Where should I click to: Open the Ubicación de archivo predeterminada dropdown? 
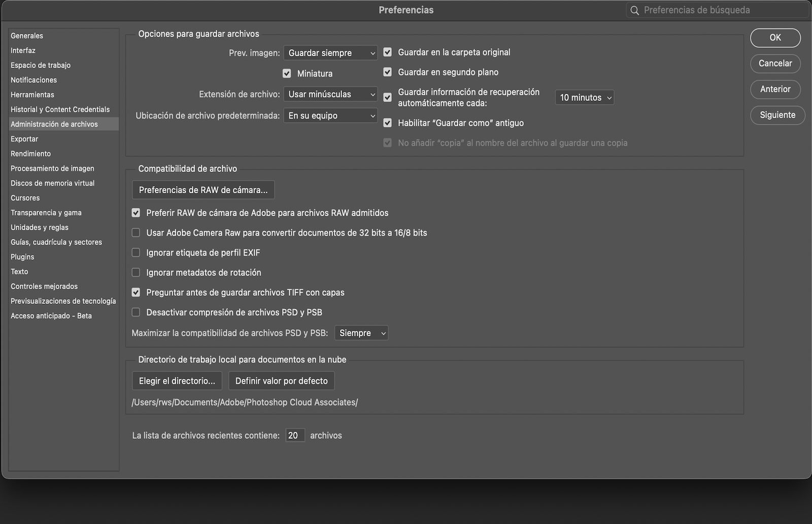click(x=330, y=115)
